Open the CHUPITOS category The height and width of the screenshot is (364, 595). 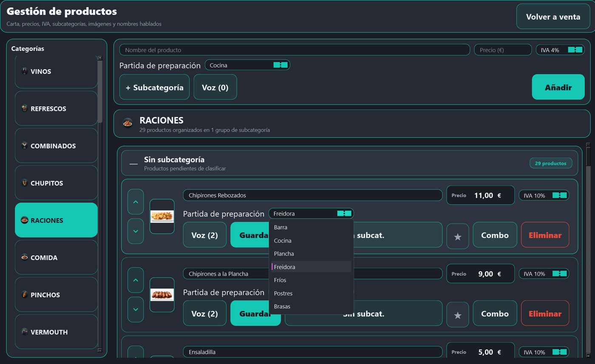(56, 183)
